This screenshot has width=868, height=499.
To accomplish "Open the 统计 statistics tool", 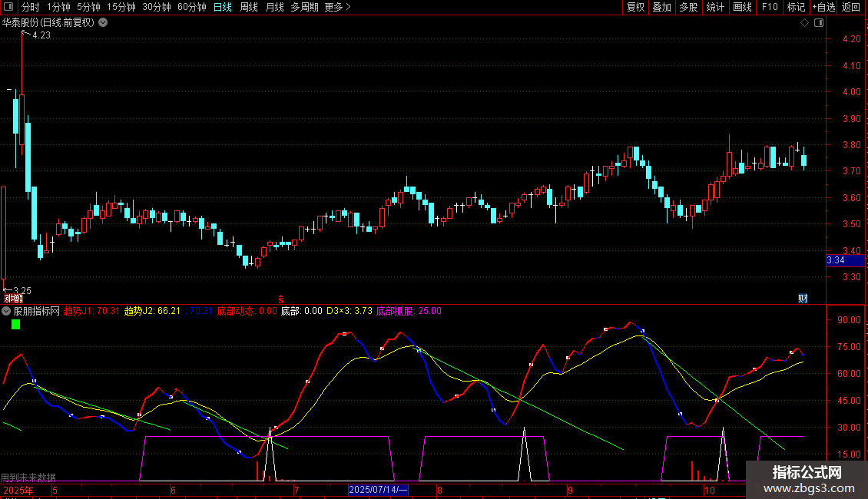I will [x=715, y=7].
